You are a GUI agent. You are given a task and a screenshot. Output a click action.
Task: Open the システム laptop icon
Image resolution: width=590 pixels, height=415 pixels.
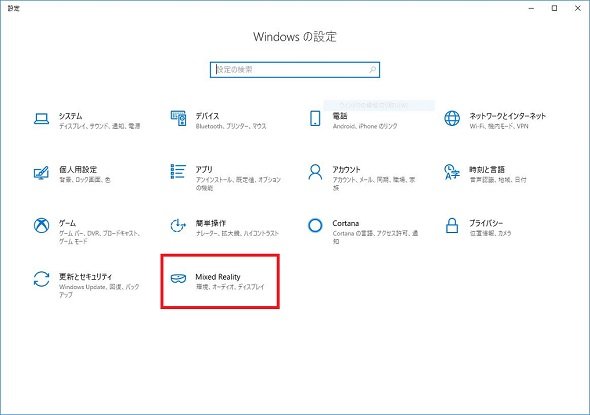[41, 119]
